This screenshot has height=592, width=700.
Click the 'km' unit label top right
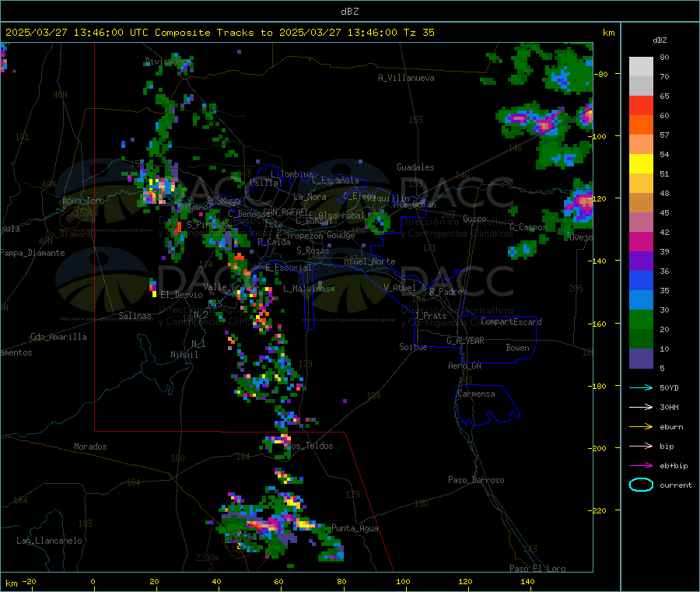click(x=608, y=33)
